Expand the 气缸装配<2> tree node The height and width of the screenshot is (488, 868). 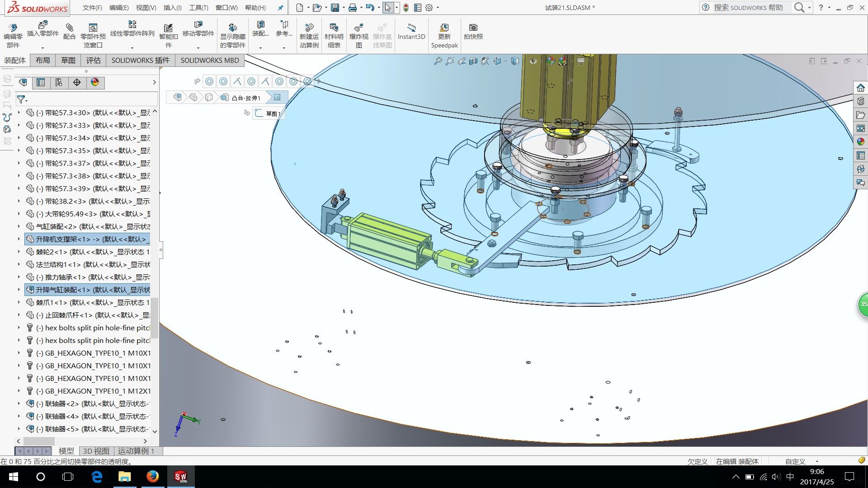19,226
